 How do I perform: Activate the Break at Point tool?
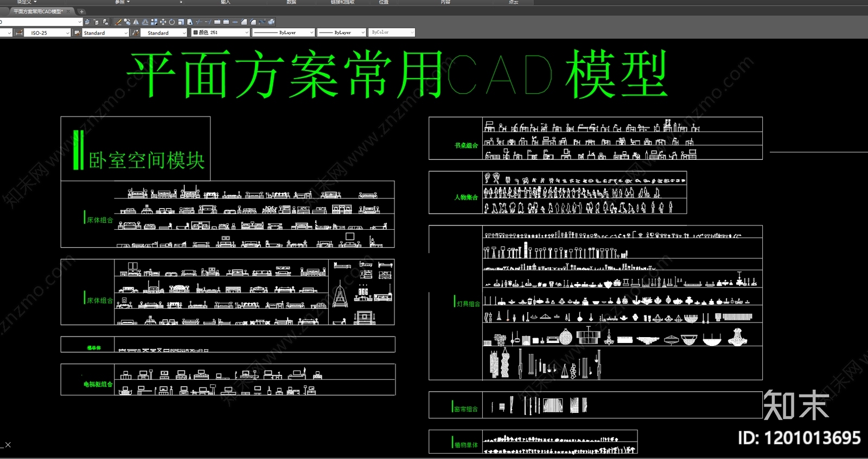(217, 22)
